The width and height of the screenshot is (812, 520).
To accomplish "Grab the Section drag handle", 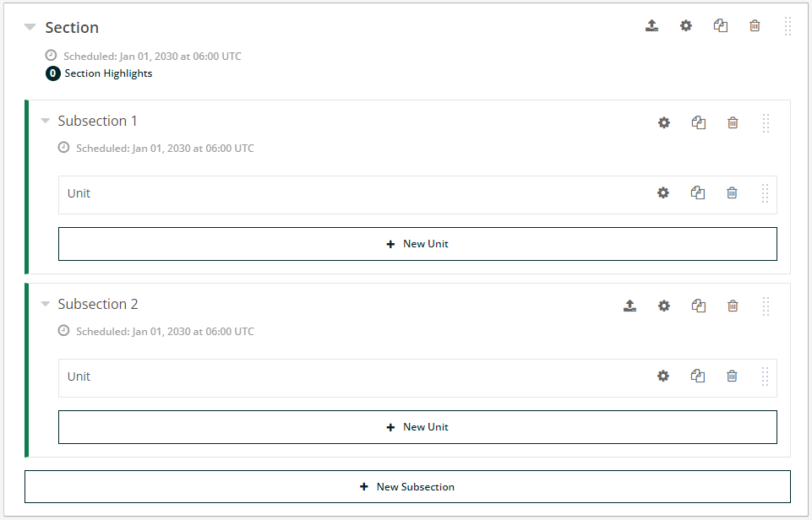I will (787, 26).
